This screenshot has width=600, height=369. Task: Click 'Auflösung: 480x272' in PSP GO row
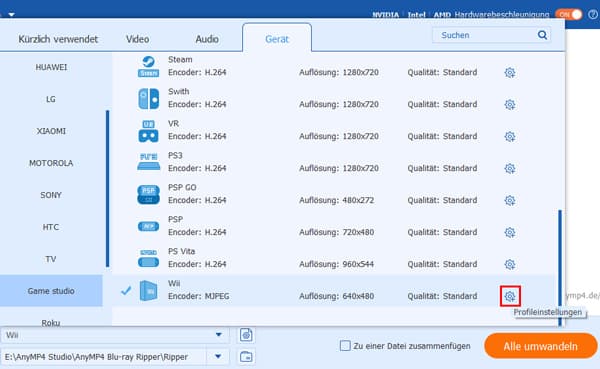(x=337, y=200)
